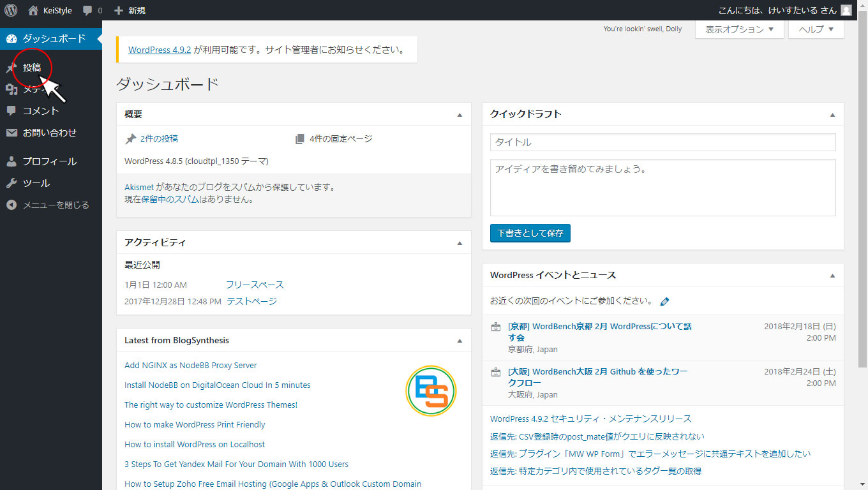Click the 新規 plus add-new item
Screen dimensions: 868x490
pyautogui.click(x=130, y=10)
